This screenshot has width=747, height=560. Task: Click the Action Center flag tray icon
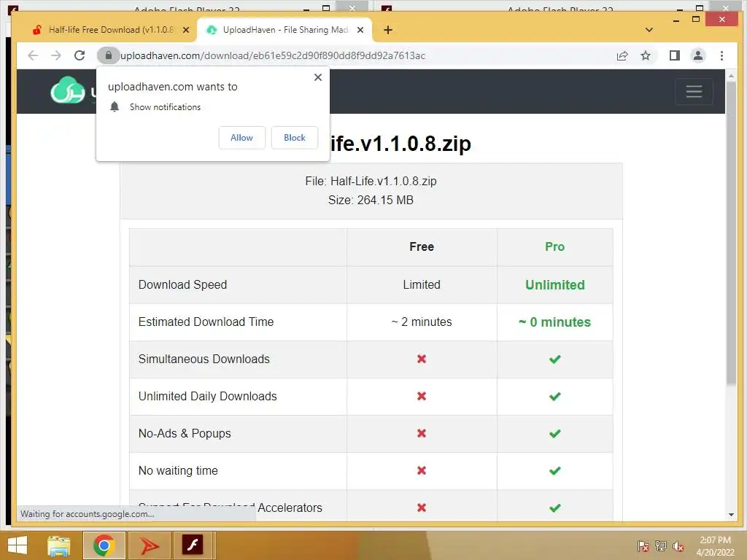click(x=643, y=546)
